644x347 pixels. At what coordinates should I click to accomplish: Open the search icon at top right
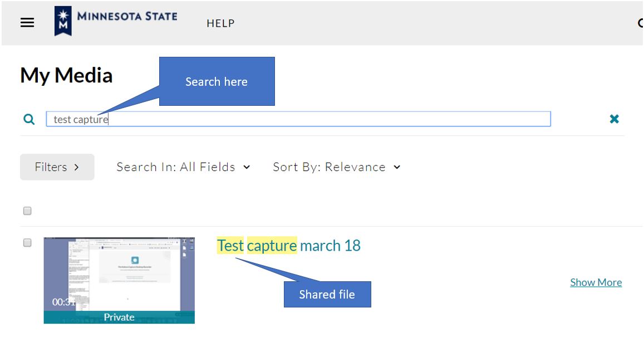641,23
